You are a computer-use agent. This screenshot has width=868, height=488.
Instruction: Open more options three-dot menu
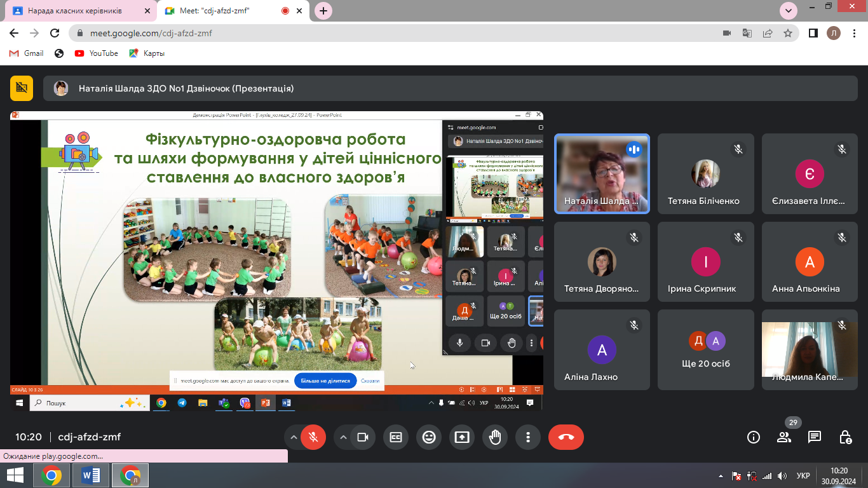pos(528,437)
